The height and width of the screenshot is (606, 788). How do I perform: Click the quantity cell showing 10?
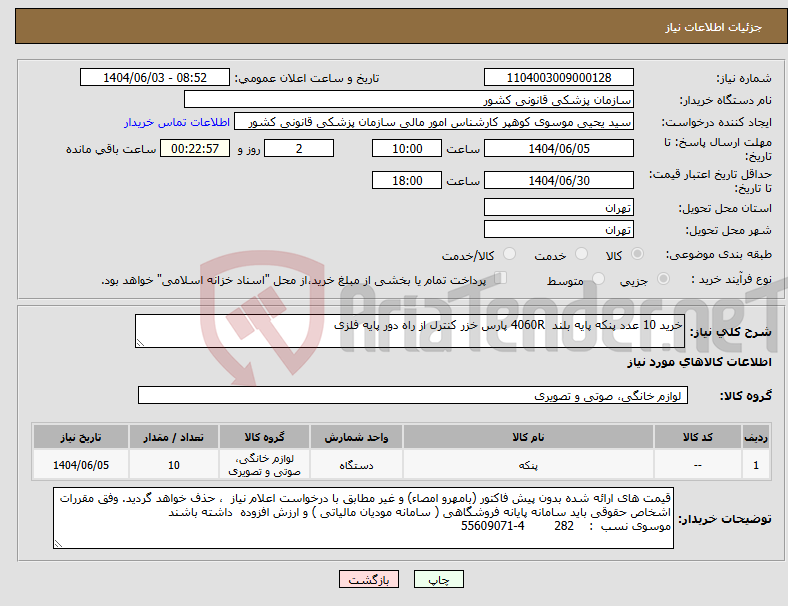[x=173, y=465]
